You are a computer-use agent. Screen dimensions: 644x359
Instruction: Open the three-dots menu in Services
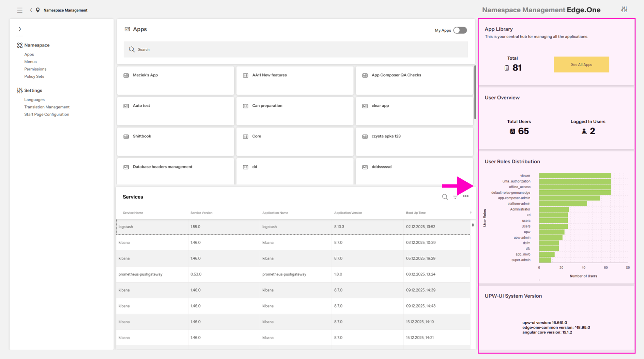point(466,196)
